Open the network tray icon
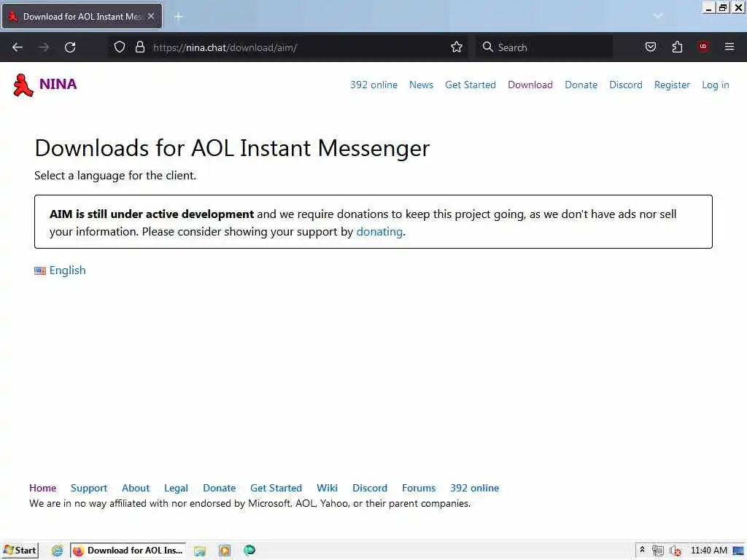 (658, 551)
